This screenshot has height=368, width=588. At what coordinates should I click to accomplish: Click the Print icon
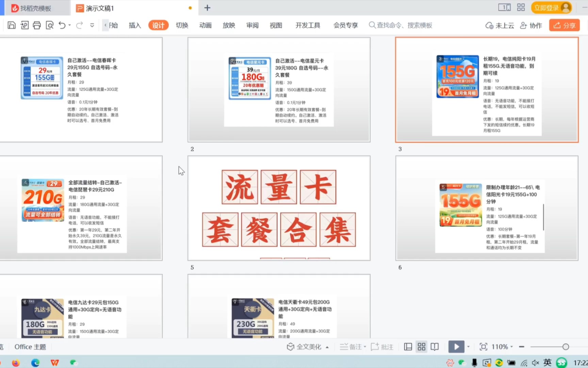(x=37, y=25)
